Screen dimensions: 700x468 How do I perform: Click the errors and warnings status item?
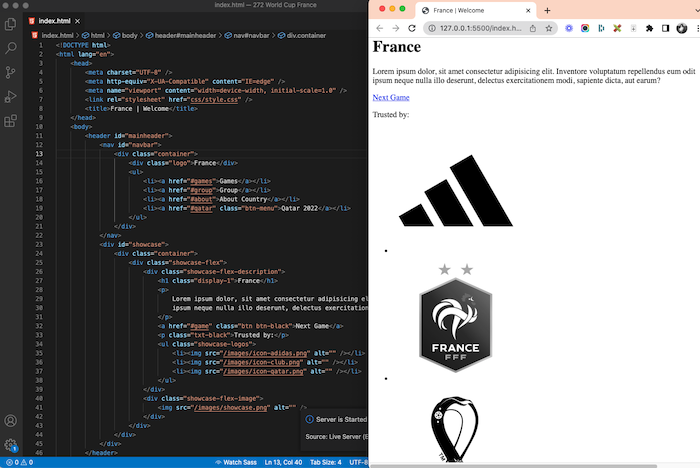click(x=20, y=462)
